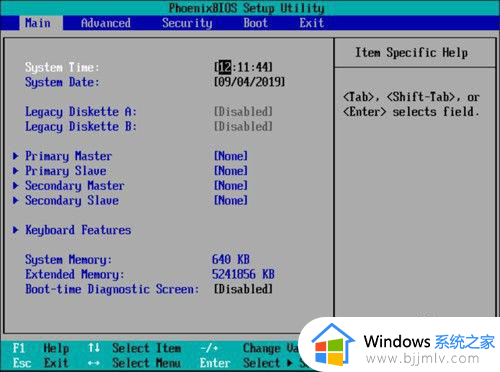Expand the Primary Master submenu
The height and width of the screenshot is (372, 500).
[68, 156]
